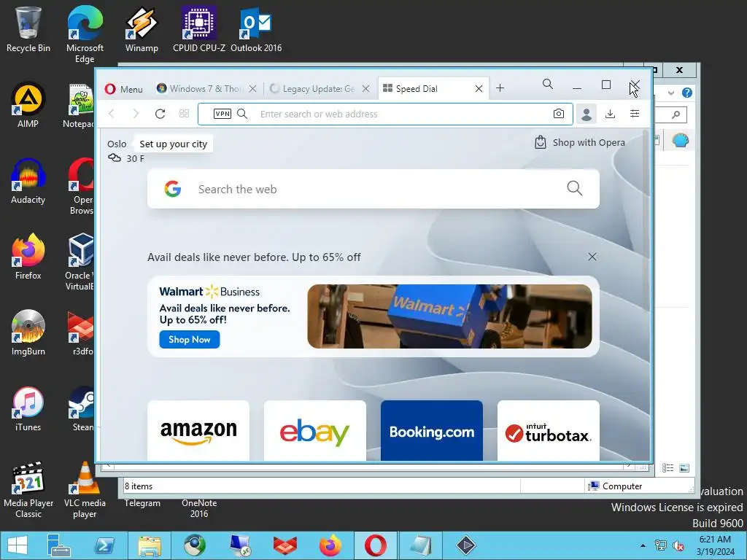This screenshot has height=560, width=747.
Task: Switch Explorer to details view icon
Action: click(668, 468)
